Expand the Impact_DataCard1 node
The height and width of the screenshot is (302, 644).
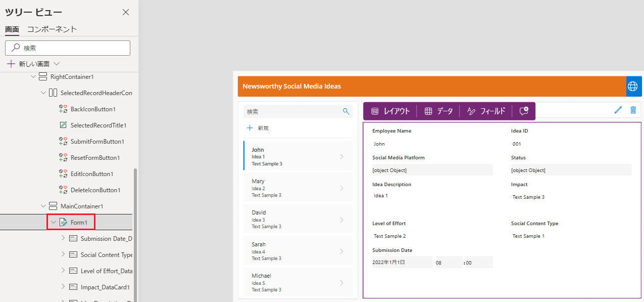click(63, 287)
